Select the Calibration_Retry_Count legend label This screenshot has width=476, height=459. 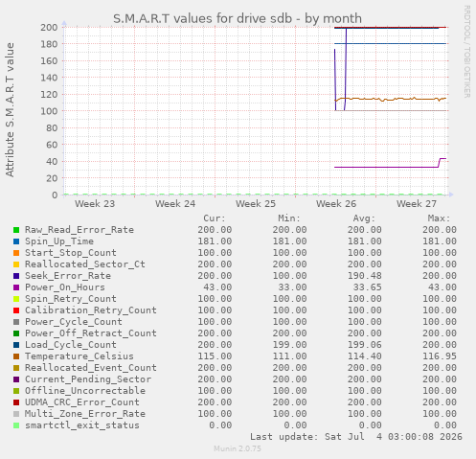click(91, 310)
